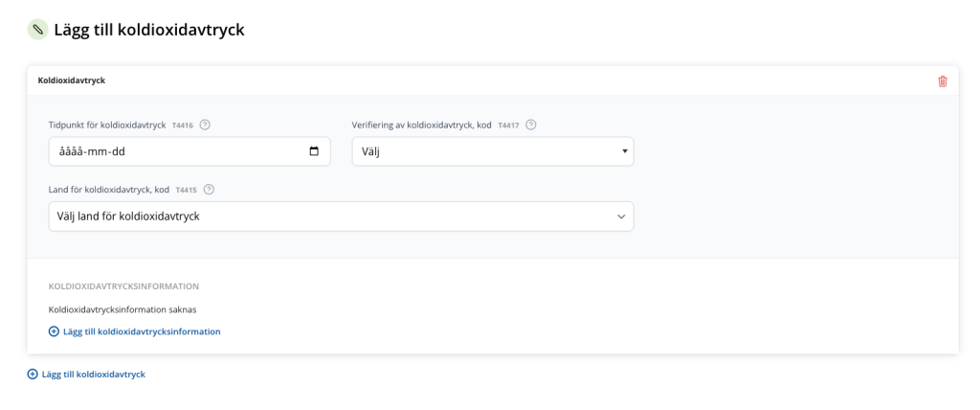Click the help icon next to T4416

tap(205, 125)
